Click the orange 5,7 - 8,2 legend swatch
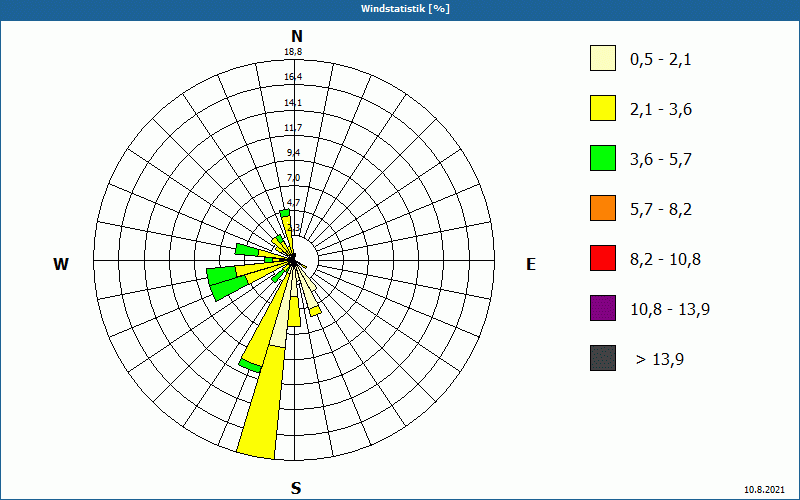This screenshot has width=800, height=500. [x=603, y=208]
